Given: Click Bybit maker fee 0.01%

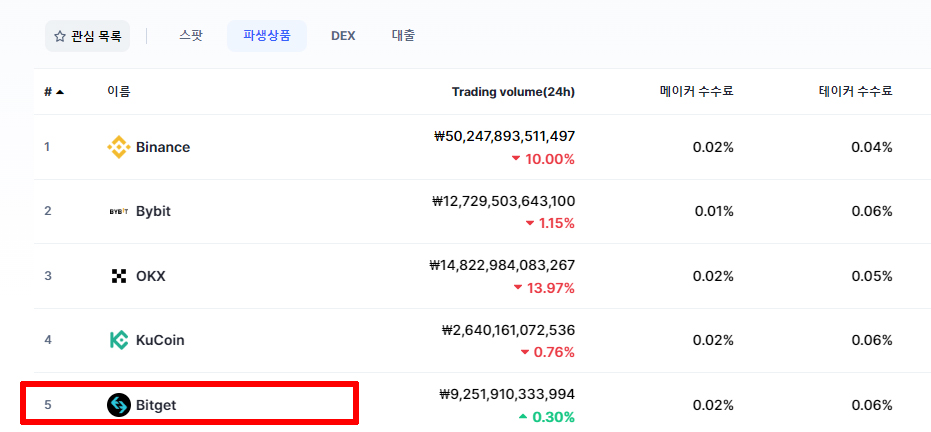Looking at the screenshot, I should click(714, 211).
